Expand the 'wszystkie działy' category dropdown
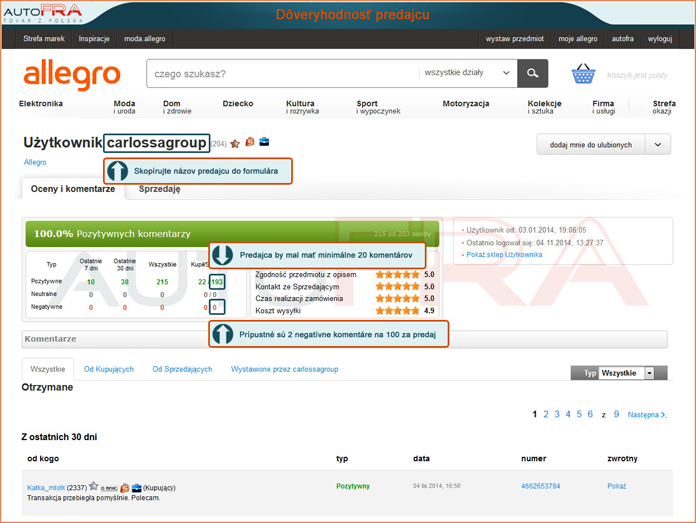The image size is (696, 523). [467, 73]
